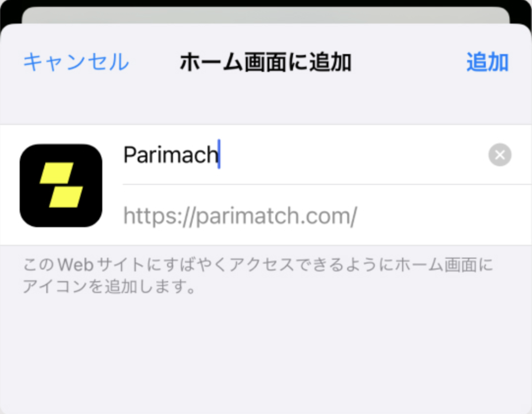Click the letter P at the start of the name
532x414 pixels.
pos(129,155)
